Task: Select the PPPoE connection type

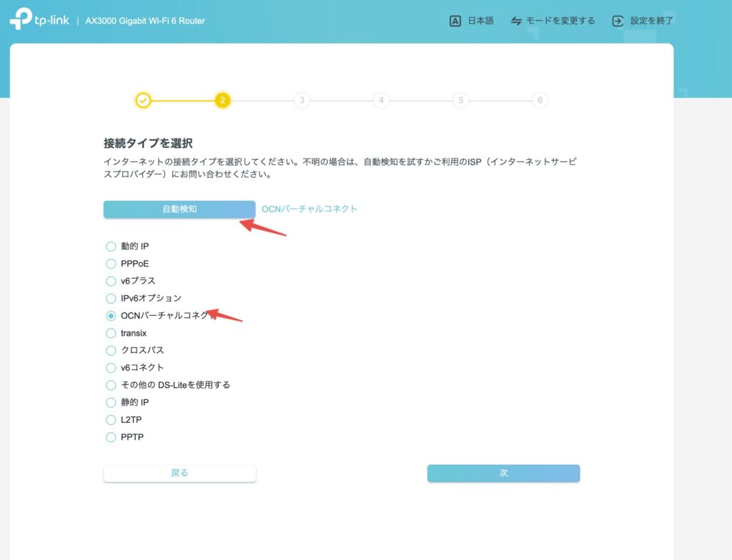Action: coord(111,264)
